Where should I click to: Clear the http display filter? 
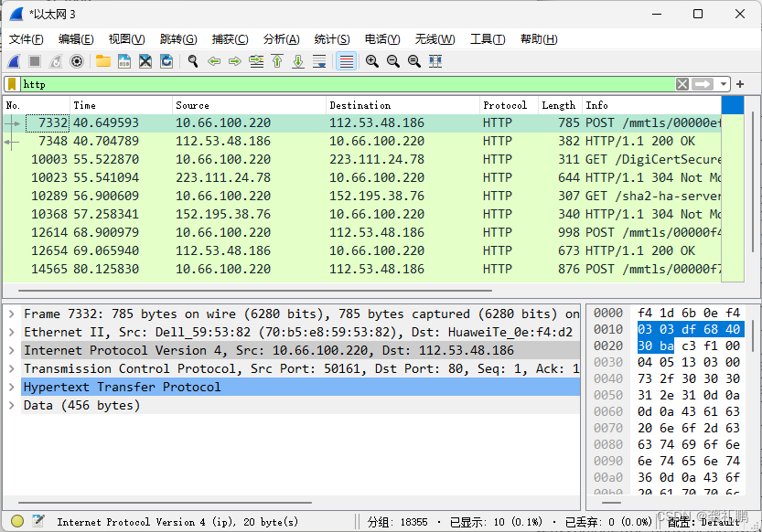click(x=682, y=84)
